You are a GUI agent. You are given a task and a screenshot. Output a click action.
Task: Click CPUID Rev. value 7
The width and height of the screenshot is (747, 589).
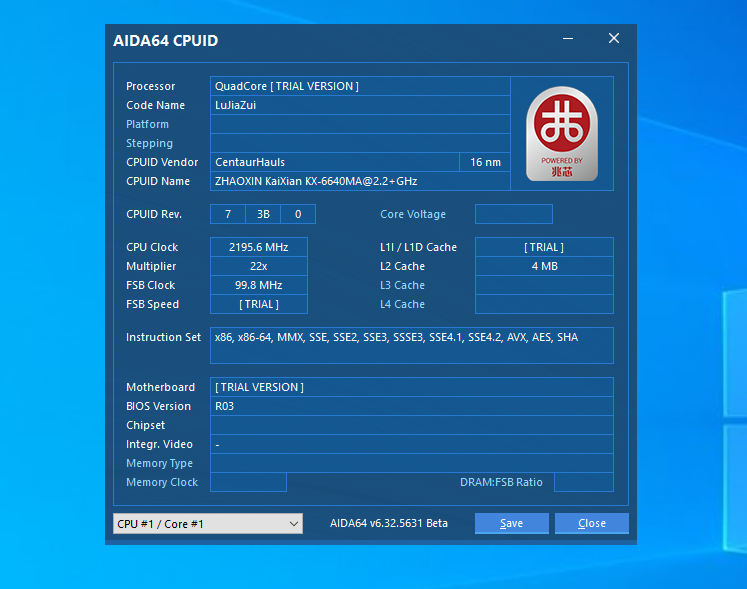click(x=228, y=214)
